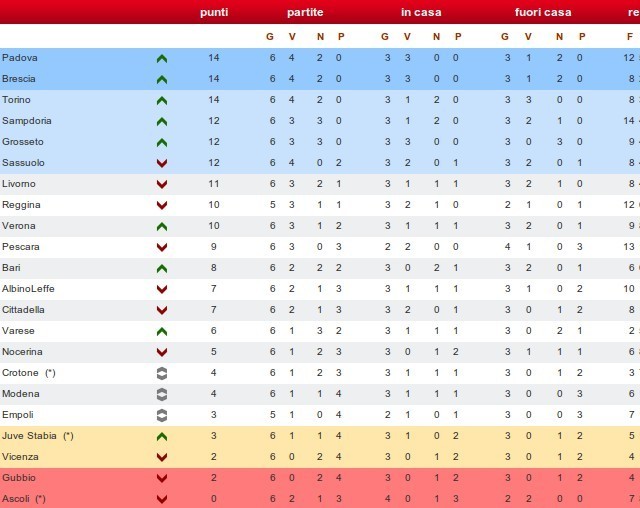The width and height of the screenshot is (640, 508).
Task: Select the 'punti' column header
Action: pos(214,12)
